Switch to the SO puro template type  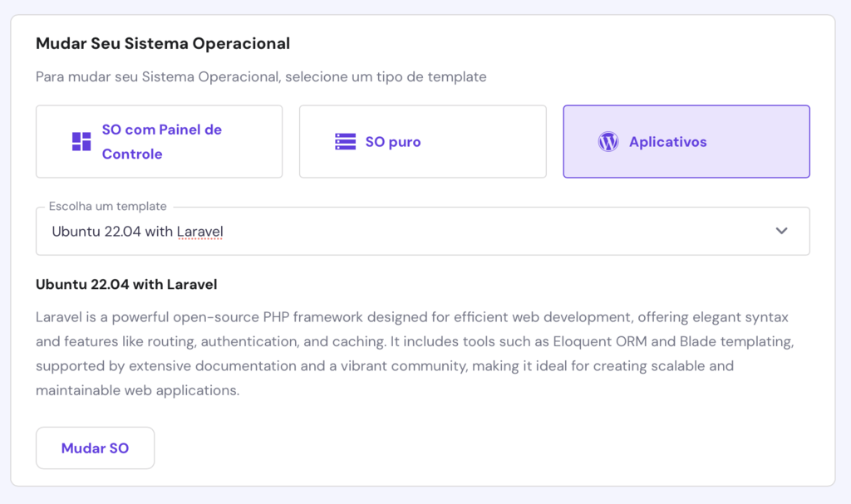[422, 141]
